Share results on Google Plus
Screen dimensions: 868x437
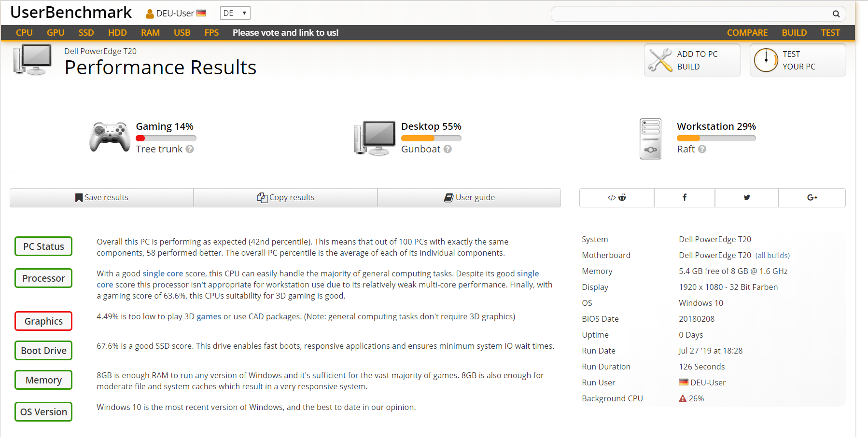[812, 198]
